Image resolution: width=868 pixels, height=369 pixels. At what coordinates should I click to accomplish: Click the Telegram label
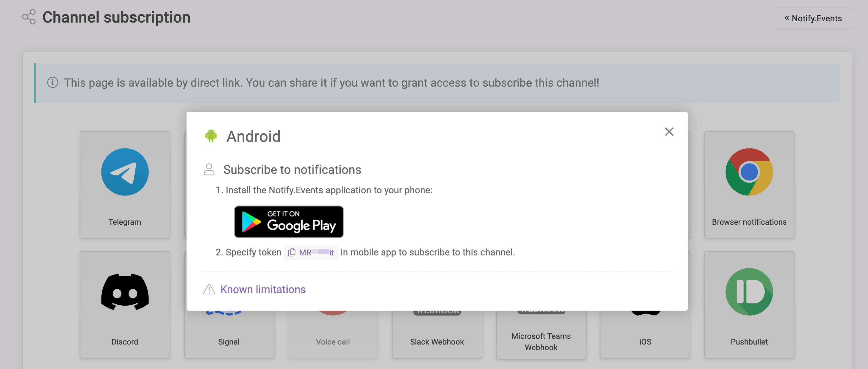click(125, 222)
